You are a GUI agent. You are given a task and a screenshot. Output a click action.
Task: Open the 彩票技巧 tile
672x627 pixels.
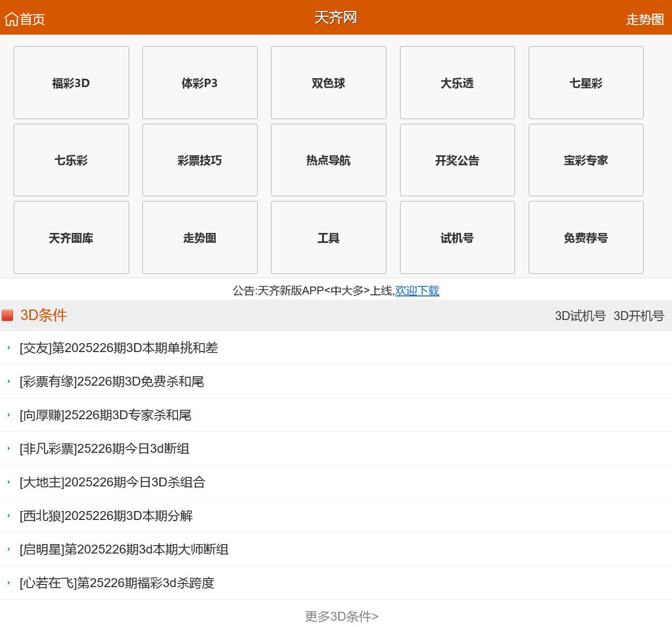tap(200, 160)
